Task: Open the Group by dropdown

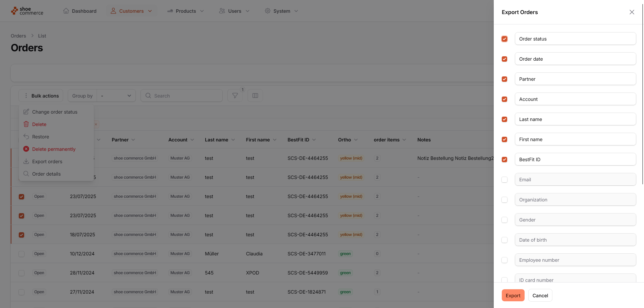Action: (x=116, y=96)
